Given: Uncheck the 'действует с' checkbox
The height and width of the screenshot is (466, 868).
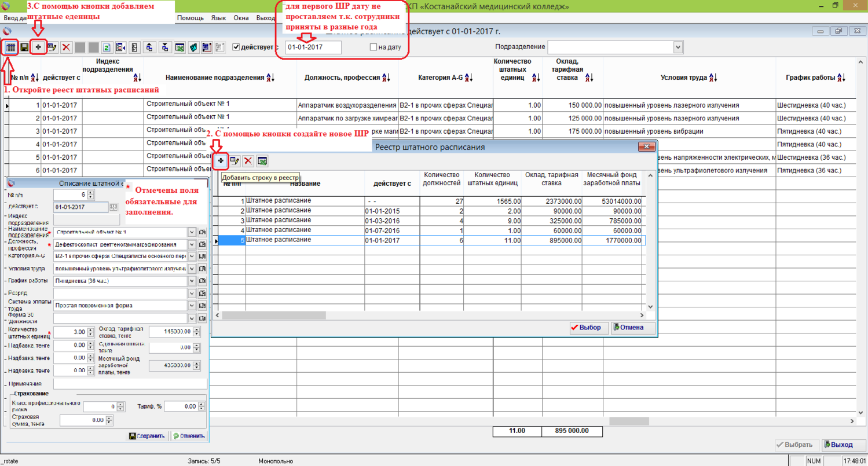Looking at the screenshot, I should (236, 47).
